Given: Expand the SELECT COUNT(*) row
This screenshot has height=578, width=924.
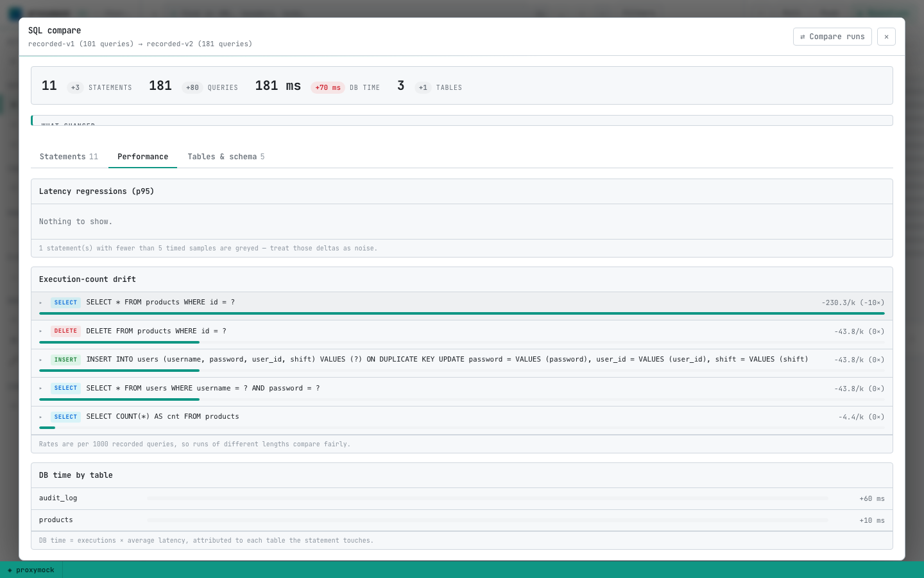Looking at the screenshot, I should pos(462,420).
